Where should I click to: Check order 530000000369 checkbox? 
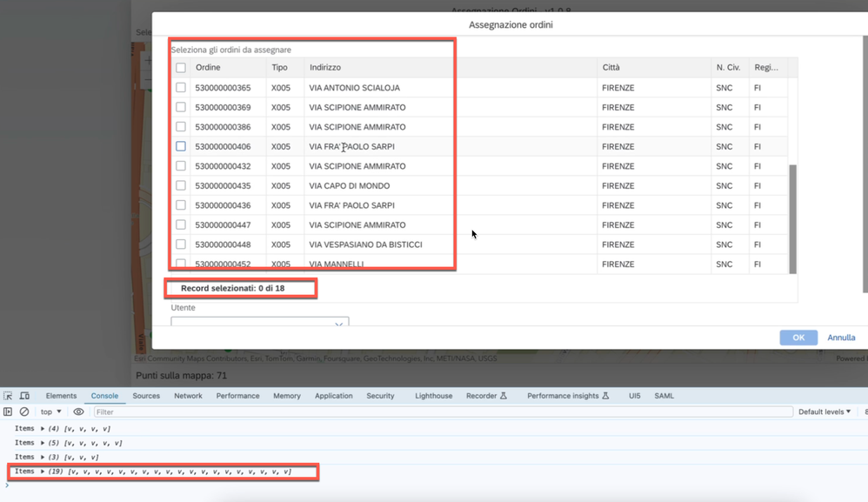click(x=180, y=107)
